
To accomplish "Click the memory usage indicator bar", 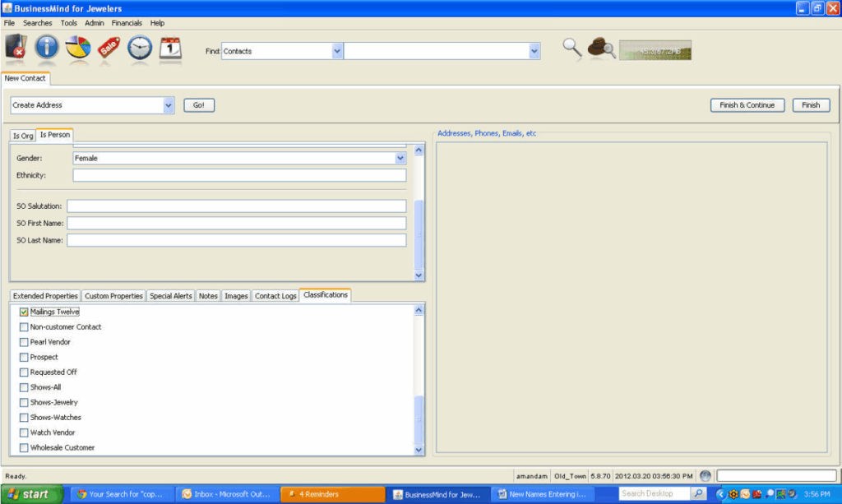I will 655,50.
